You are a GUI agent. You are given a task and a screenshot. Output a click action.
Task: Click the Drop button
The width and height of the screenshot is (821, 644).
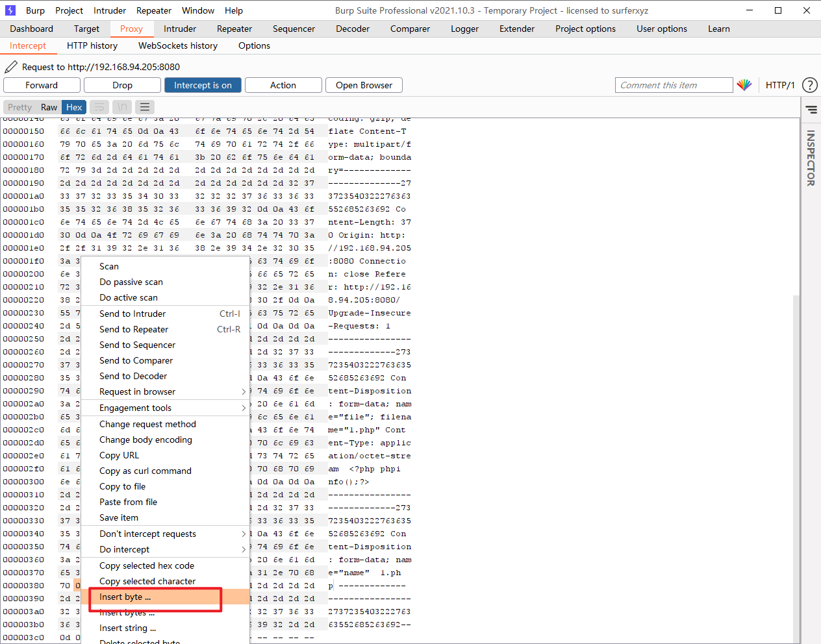(x=122, y=85)
